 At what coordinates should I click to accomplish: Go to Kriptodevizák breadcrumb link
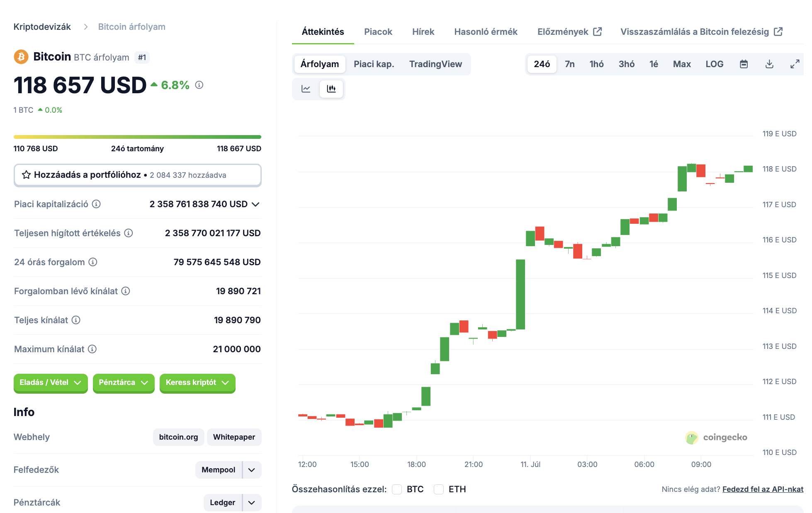(42, 27)
